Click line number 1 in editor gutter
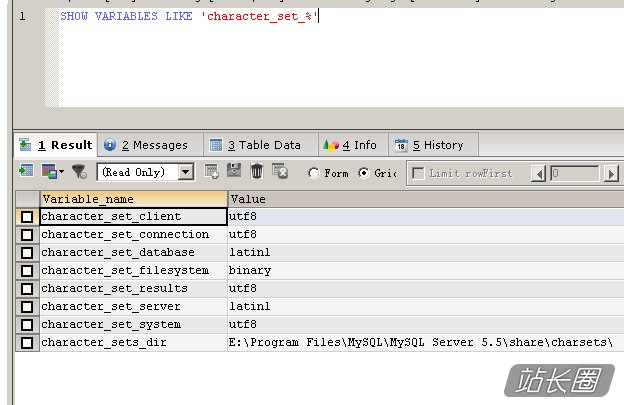 (22, 16)
